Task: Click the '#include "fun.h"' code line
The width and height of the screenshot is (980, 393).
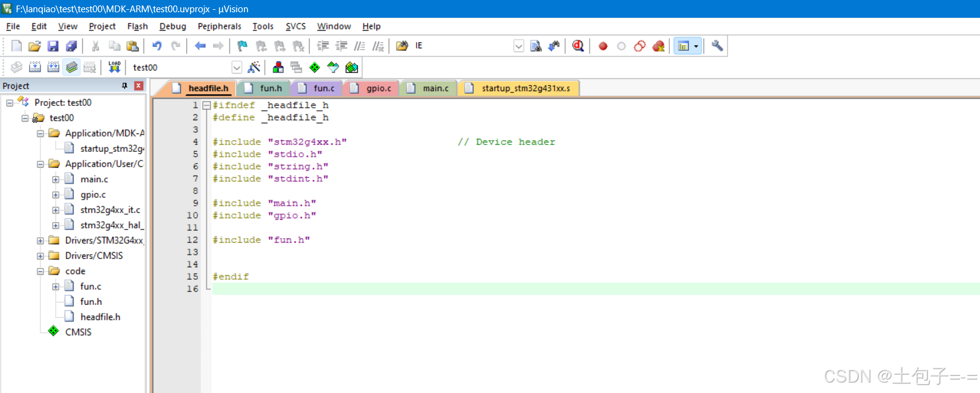Action: pyautogui.click(x=261, y=240)
